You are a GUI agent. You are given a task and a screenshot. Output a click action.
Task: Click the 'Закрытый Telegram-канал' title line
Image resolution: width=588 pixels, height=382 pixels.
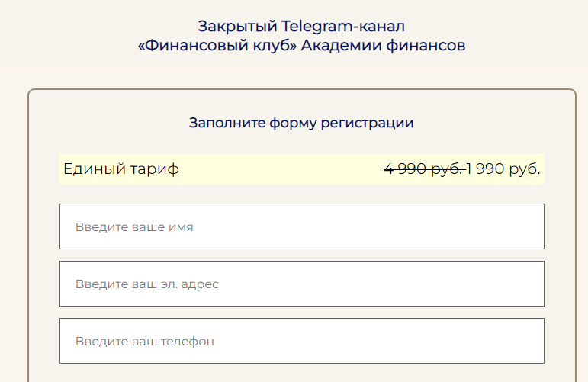301,27
